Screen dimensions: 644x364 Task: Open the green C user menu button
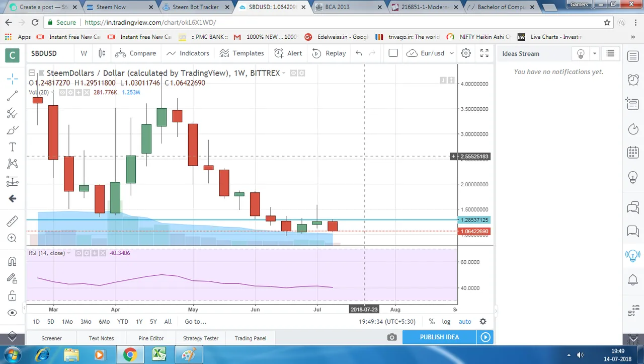(12, 55)
